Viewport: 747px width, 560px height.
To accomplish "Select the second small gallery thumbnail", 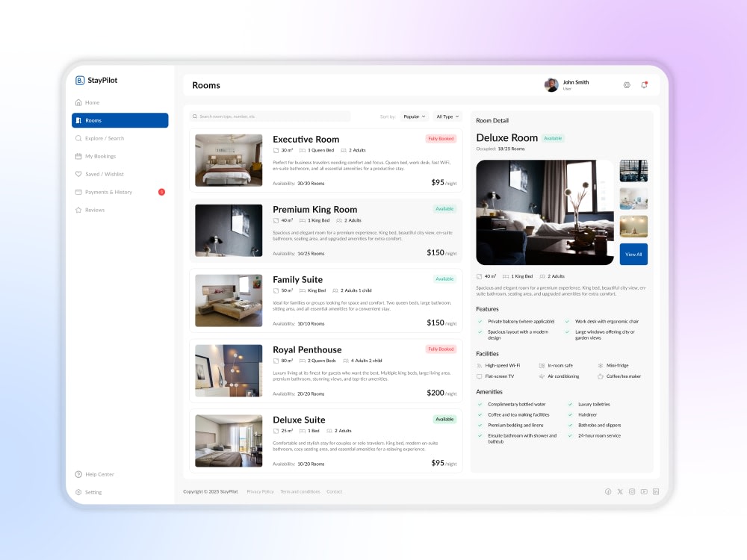I will coord(633,199).
